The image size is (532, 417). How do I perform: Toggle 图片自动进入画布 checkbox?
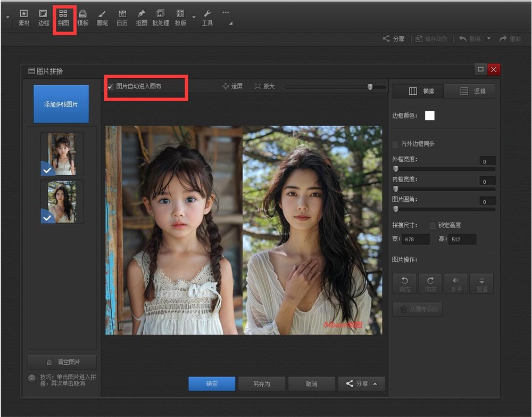[111, 86]
